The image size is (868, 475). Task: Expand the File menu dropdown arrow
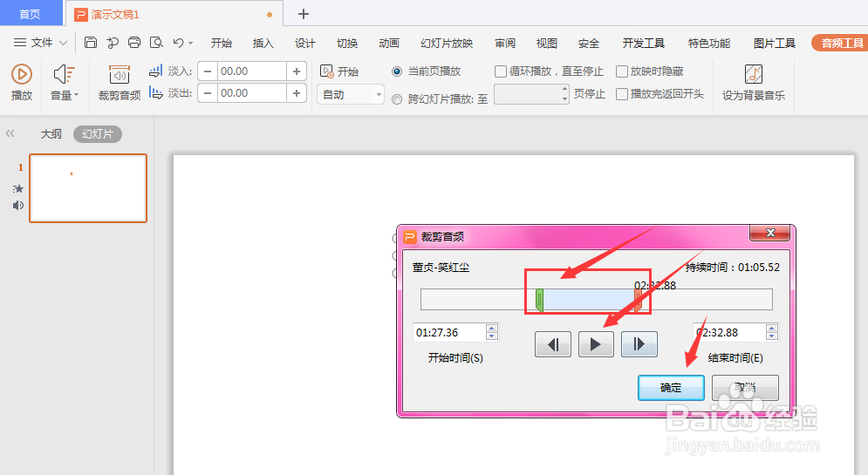click(x=63, y=43)
